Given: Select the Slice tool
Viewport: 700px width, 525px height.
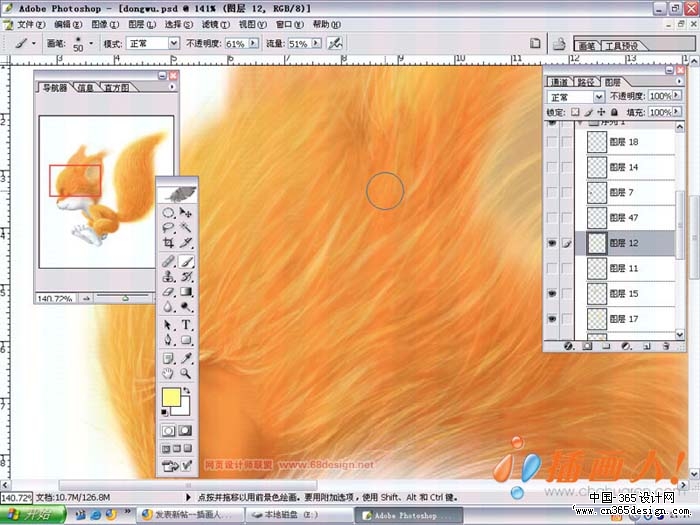Looking at the screenshot, I should (186, 243).
